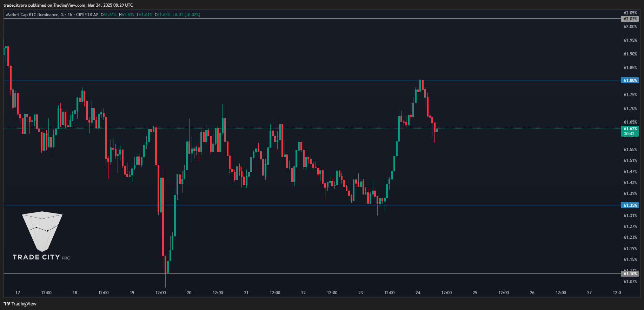Click the blue 61.80% price line label
This screenshot has height=310, width=644.
(x=630, y=80)
